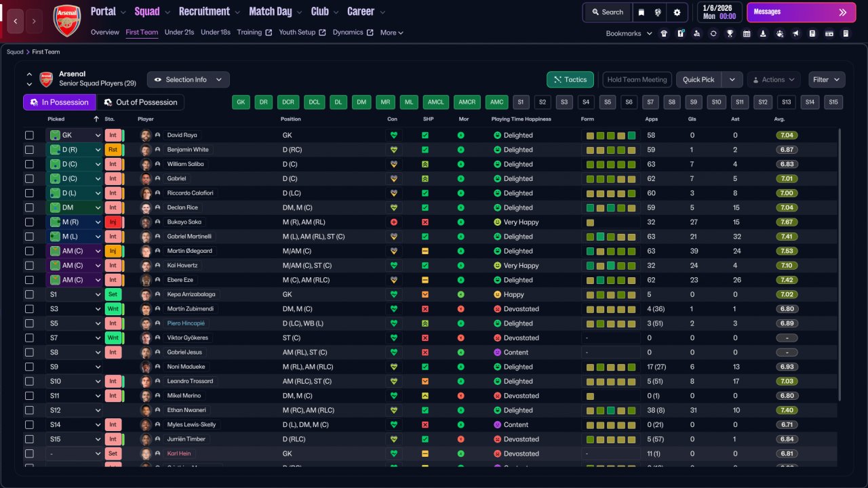The height and width of the screenshot is (488, 868).
Task: Click the DCR position slot chip
Action: pos(289,102)
